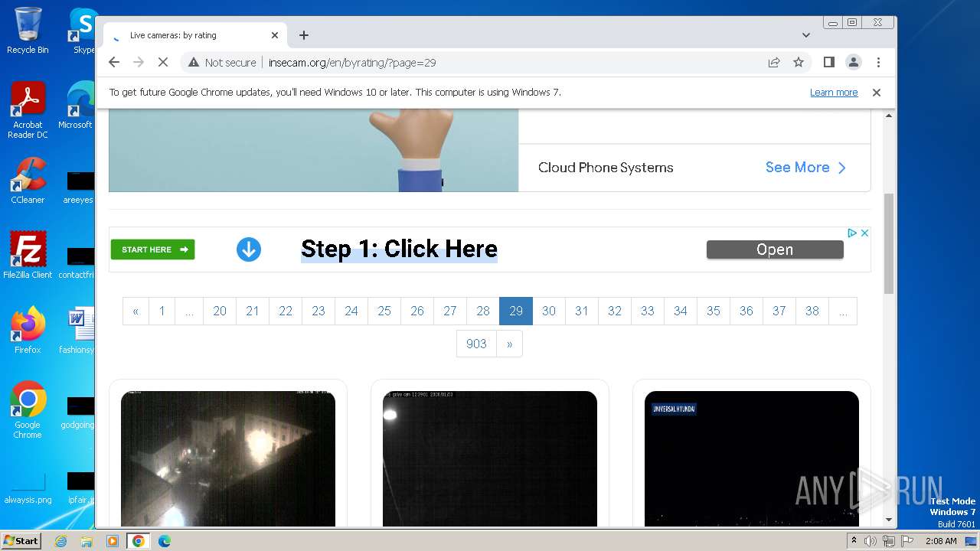Image resolution: width=980 pixels, height=551 pixels.
Task: Select the active page 29 button
Action: [x=516, y=311]
